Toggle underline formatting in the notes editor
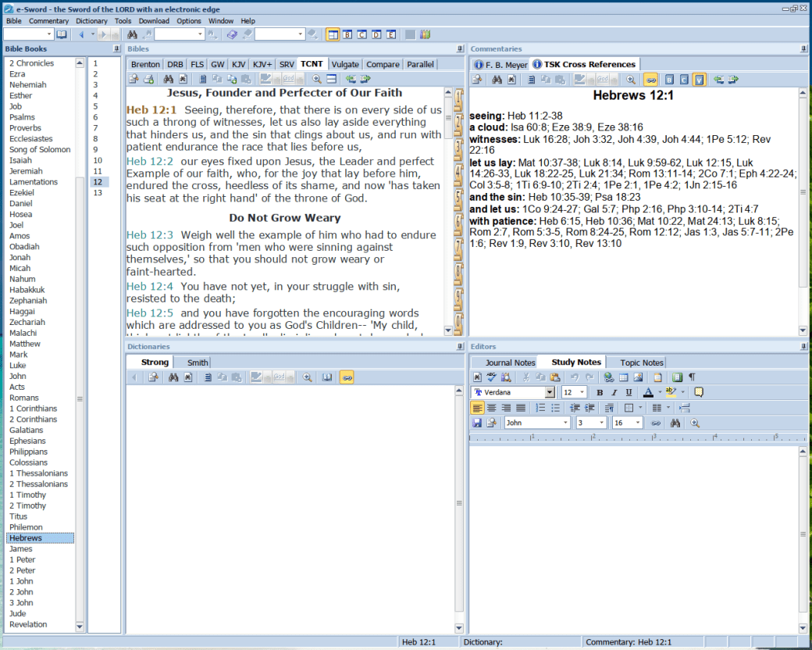This screenshot has height=650, width=812. (x=629, y=392)
